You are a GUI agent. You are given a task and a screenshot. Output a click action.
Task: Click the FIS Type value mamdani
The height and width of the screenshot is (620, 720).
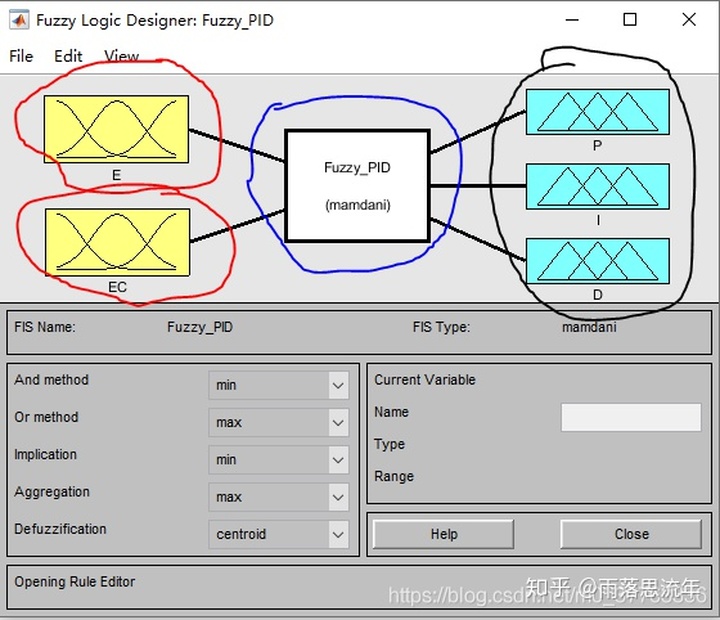(589, 327)
